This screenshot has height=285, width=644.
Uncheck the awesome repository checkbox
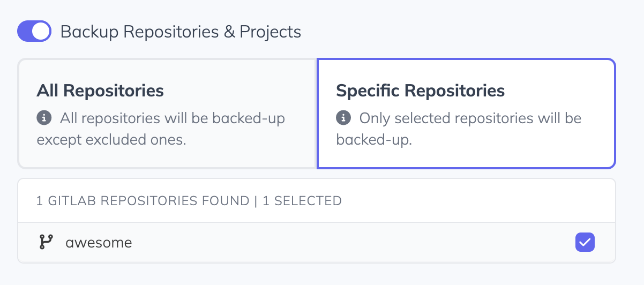(x=585, y=243)
